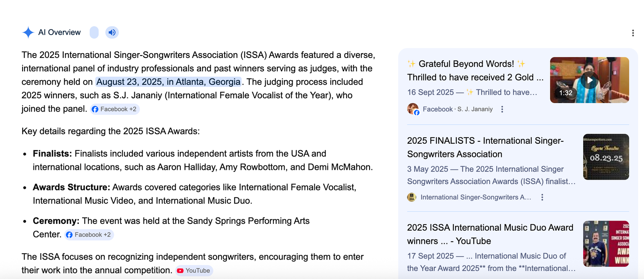Expand the Facebook +2 sources after 'joined the panel'
This screenshot has width=644, height=279.
pyautogui.click(x=115, y=109)
